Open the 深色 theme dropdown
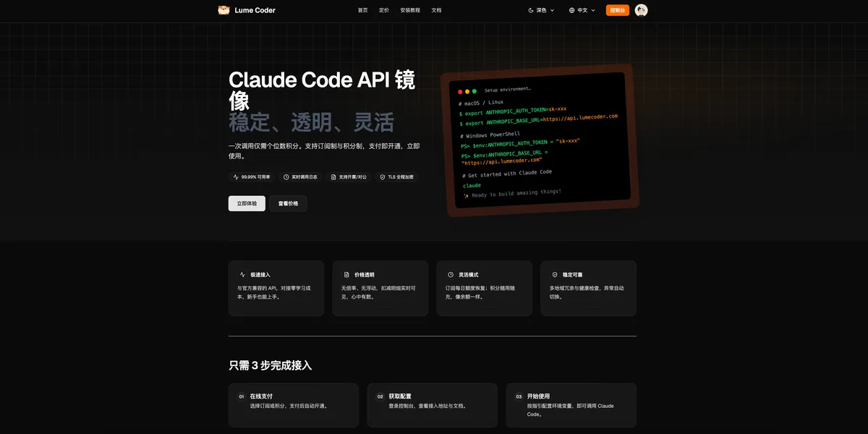The height and width of the screenshot is (434, 868). (x=542, y=10)
